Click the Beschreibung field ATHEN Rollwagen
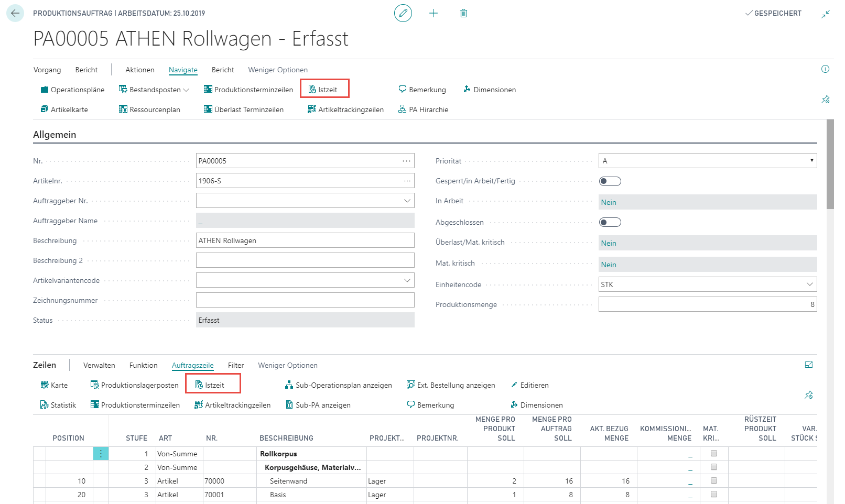 point(305,240)
